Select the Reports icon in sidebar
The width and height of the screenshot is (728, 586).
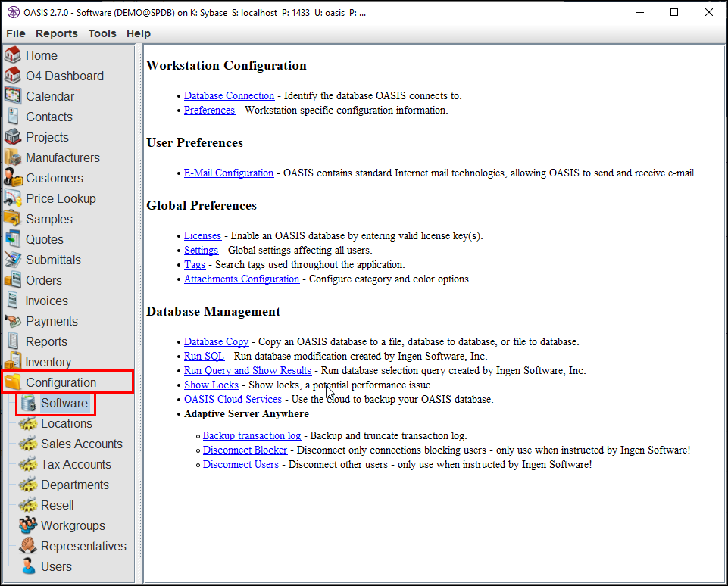pyautogui.click(x=13, y=341)
